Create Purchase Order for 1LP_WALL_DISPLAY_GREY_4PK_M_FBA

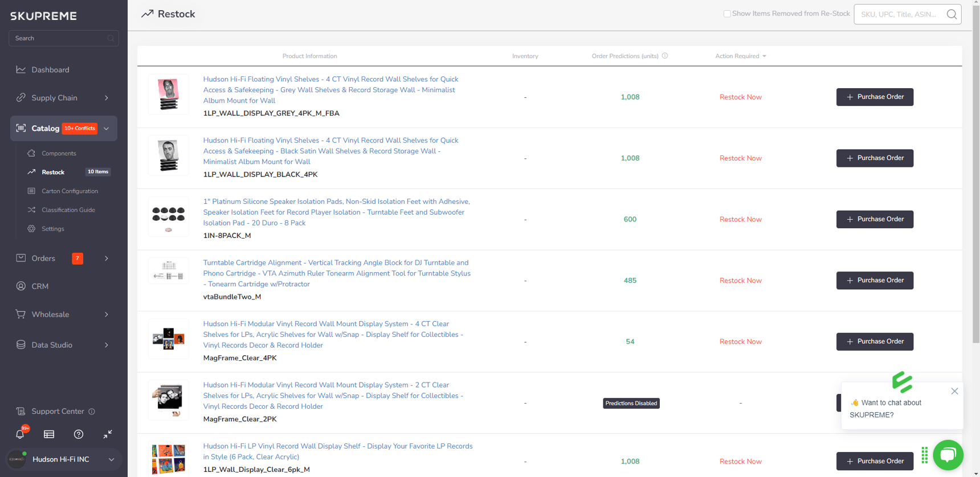click(875, 97)
